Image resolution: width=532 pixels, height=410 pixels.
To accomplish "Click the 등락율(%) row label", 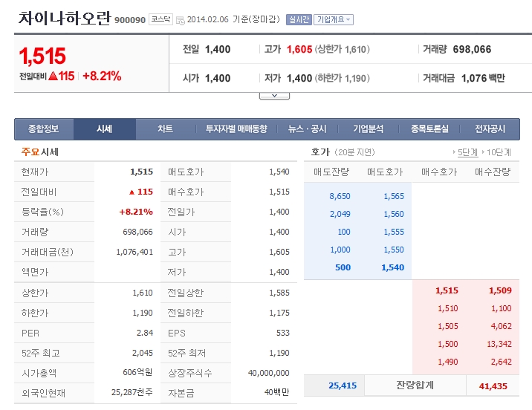I will (x=42, y=212).
